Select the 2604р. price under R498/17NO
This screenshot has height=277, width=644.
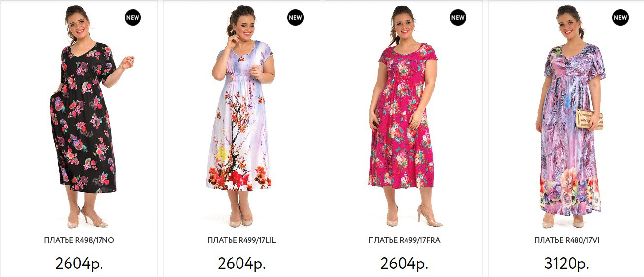pos(79,263)
